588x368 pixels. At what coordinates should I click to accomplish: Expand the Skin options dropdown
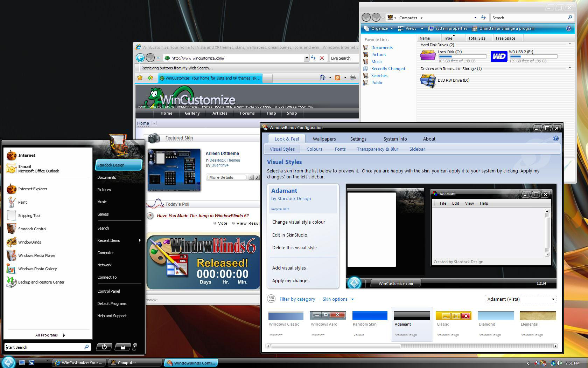(x=338, y=299)
